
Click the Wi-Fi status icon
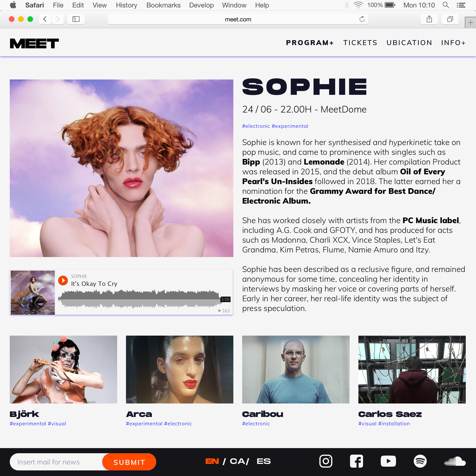358,5
